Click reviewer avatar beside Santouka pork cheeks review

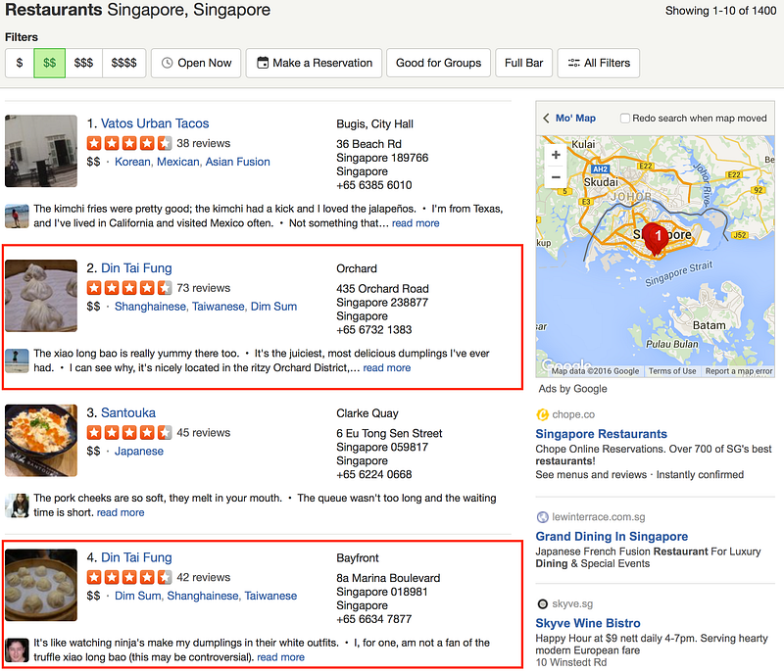point(17,505)
